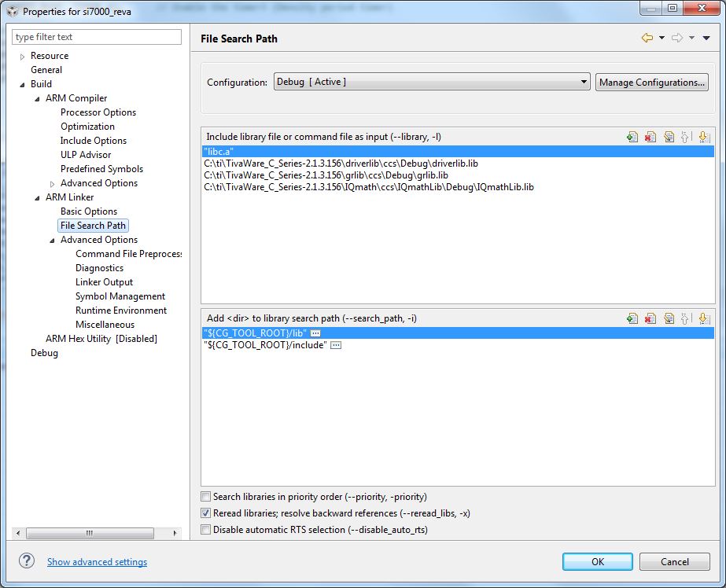Click the tree horizontal scrollbar thumb
This screenshot has height=588, width=726.
90,533
